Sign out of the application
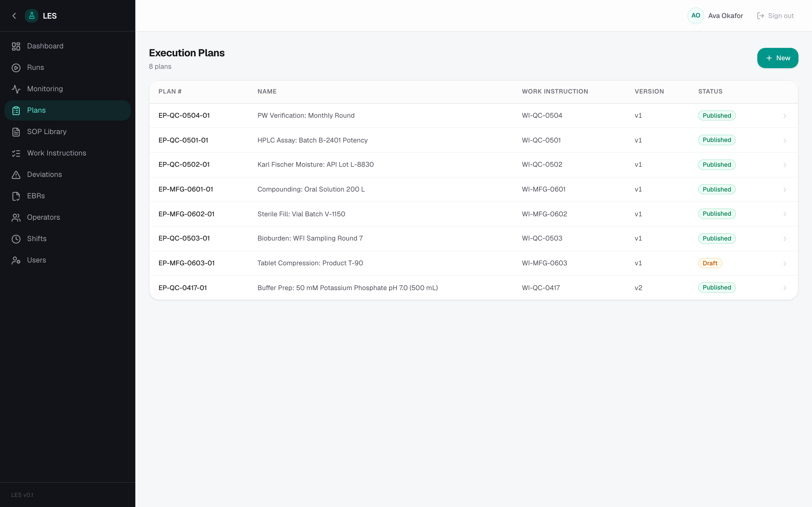The image size is (812, 507). pyautogui.click(x=775, y=16)
